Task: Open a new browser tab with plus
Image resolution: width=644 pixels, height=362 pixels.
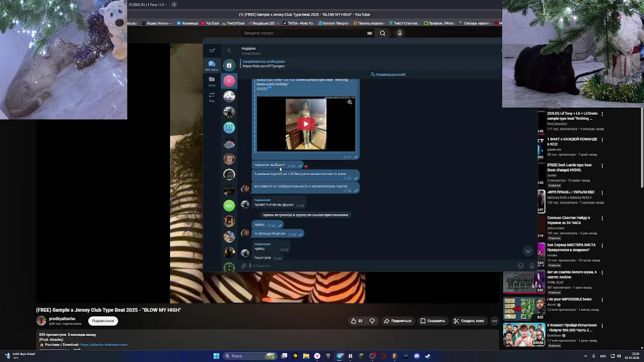Action: [174, 5]
